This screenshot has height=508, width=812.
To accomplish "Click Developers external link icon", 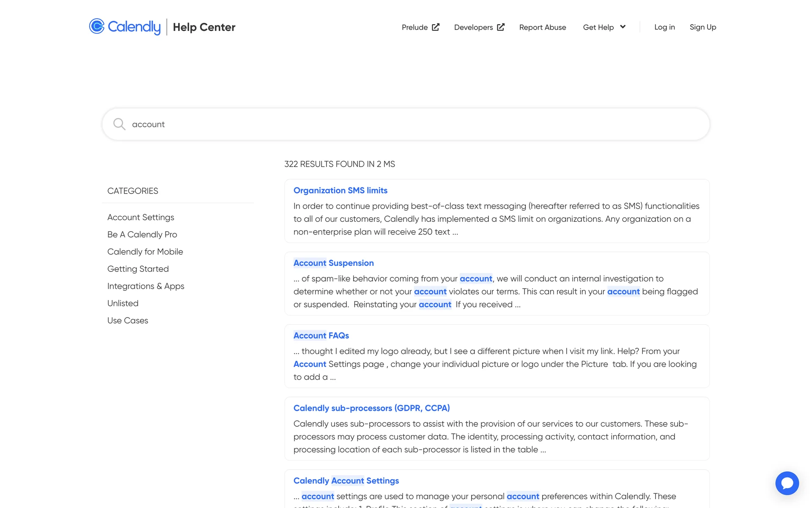I will click(x=501, y=27).
